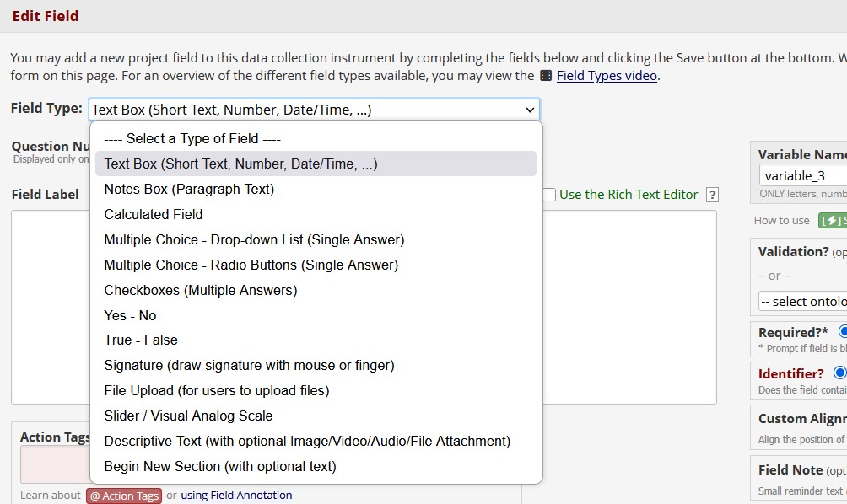Choose Calculated Field from the list
Image resolution: width=847 pixels, height=504 pixels.
click(x=153, y=214)
